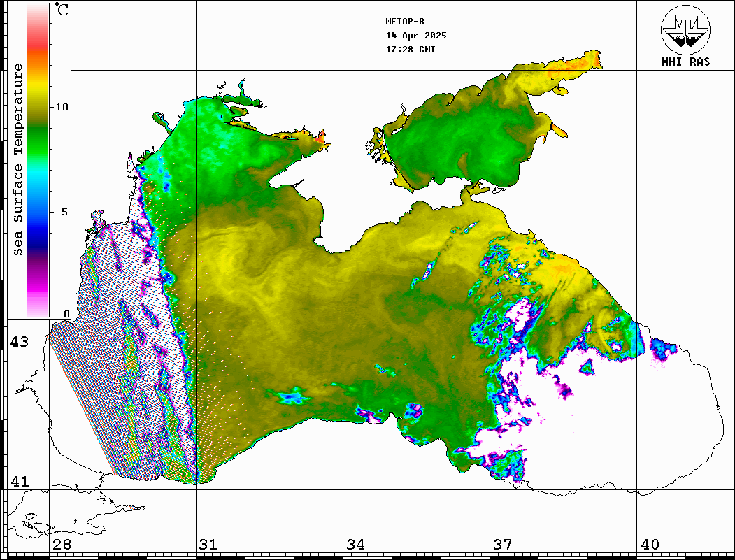Click the 'Sea Surface Temperature' legend title
735x560 pixels.
(x=17, y=159)
